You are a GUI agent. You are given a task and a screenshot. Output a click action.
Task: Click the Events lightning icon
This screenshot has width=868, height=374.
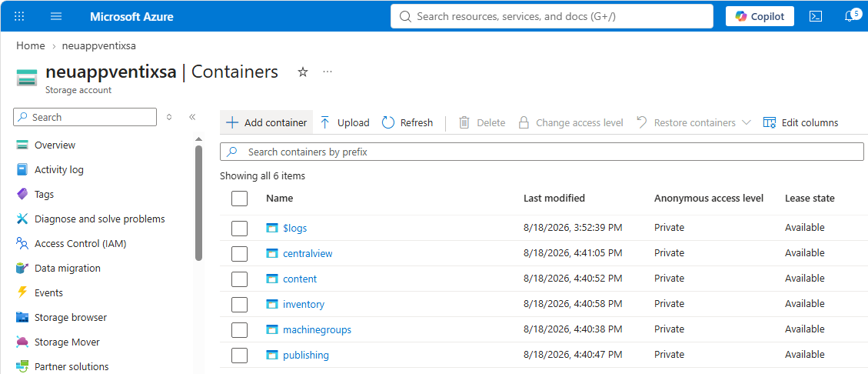click(x=22, y=292)
